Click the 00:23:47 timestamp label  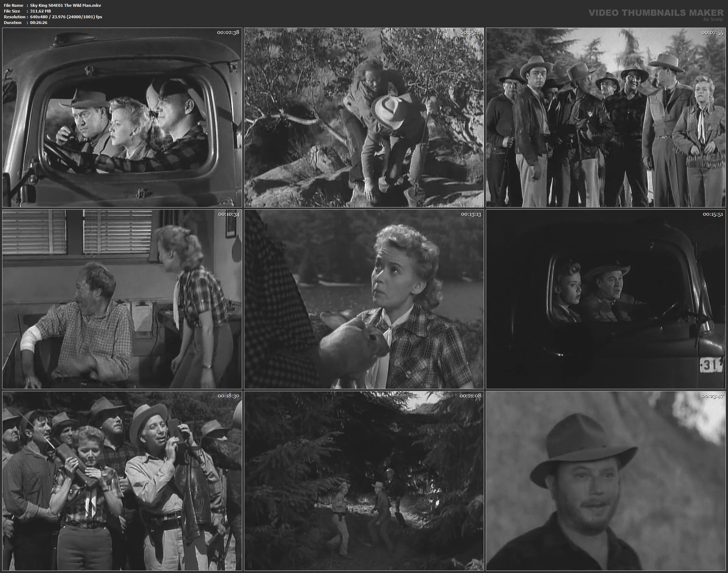pos(712,396)
